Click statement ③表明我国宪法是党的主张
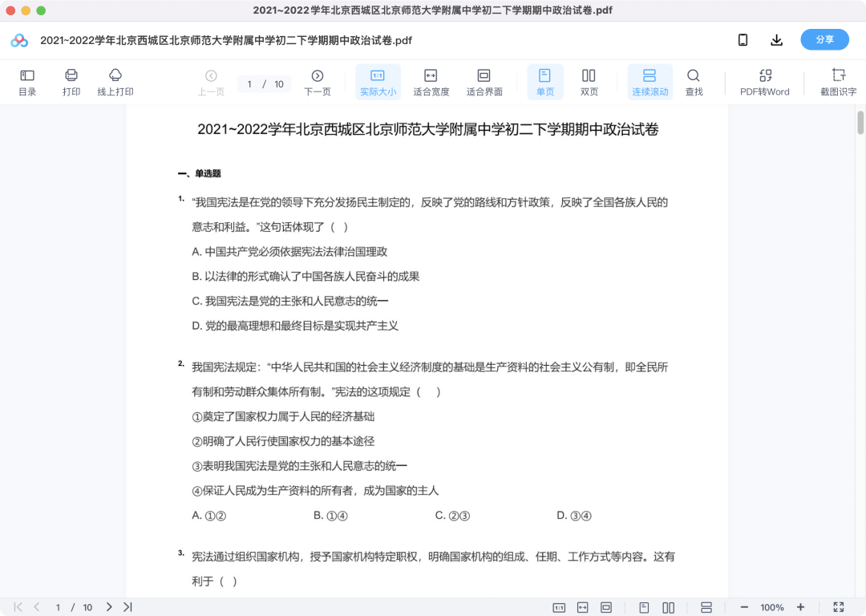The width and height of the screenshot is (866, 616). point(299,466)
